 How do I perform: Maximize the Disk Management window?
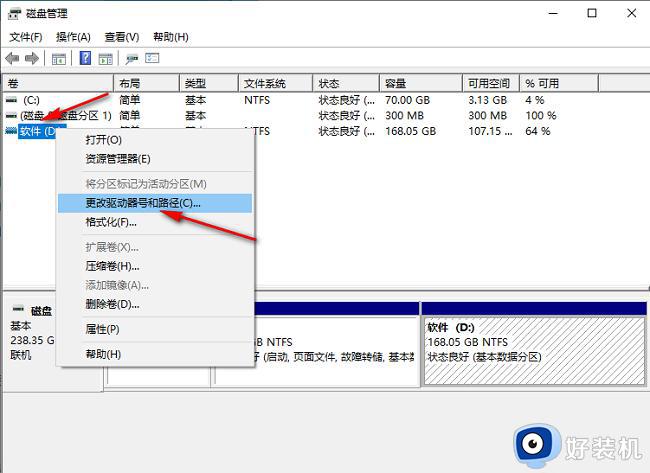pyautogui.click(x=592, y=13)
